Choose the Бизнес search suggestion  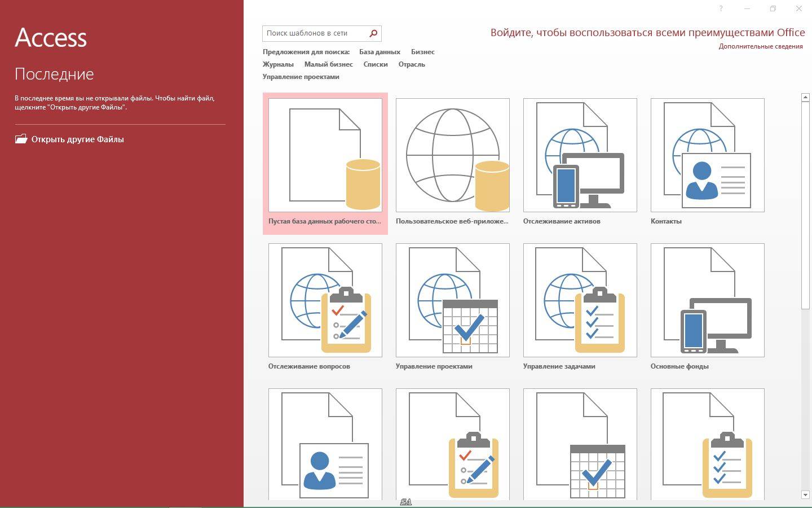click(423, 52)
